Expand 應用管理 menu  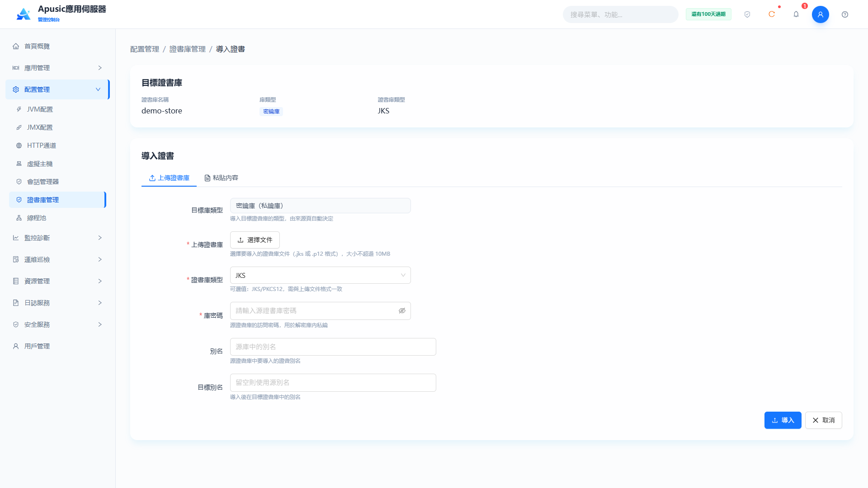(x=58, y=68)
